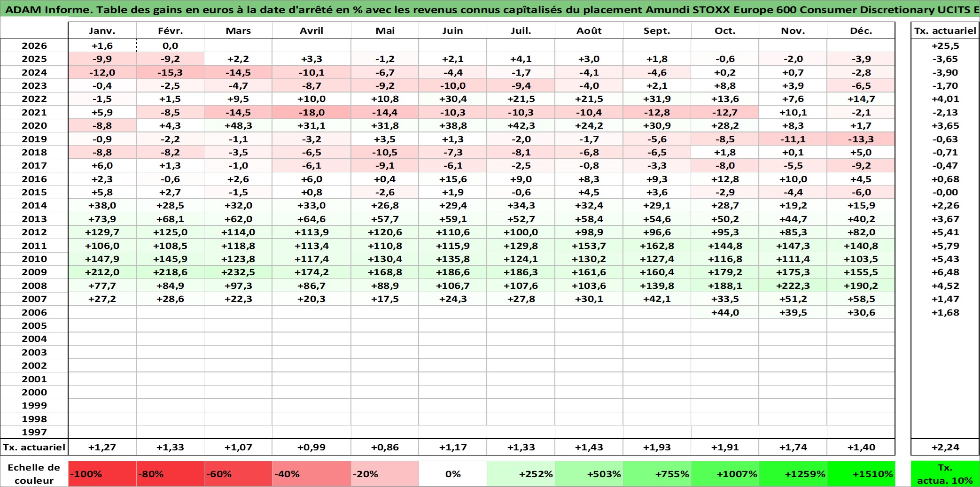Screen dimensions: 980x487
Task: Click the 2020 row label
Action: pyautogui.click(x=34, y=125)
